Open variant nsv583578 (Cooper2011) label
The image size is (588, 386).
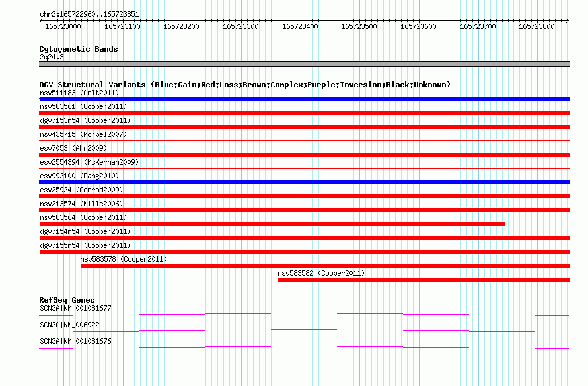pyautogui.click(x=124, y=259)
